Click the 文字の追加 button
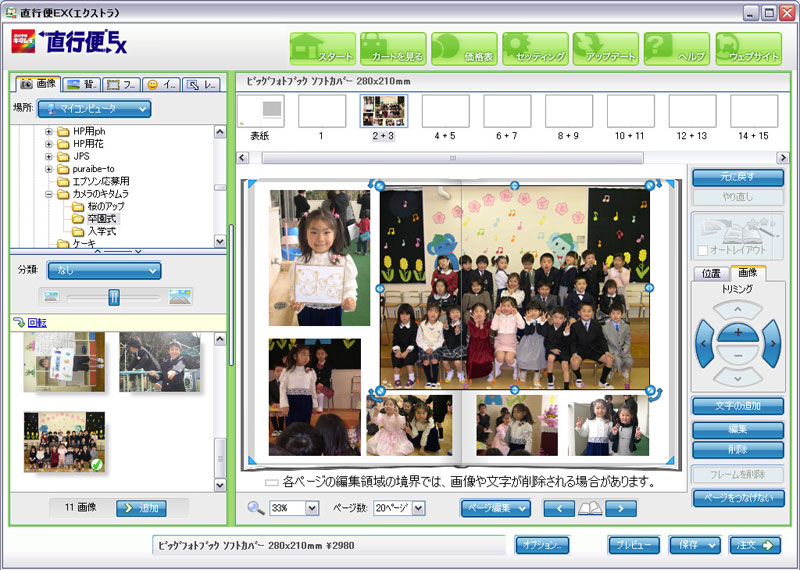Viewport: 800px width, 570px height. click(x=738, y=405)
